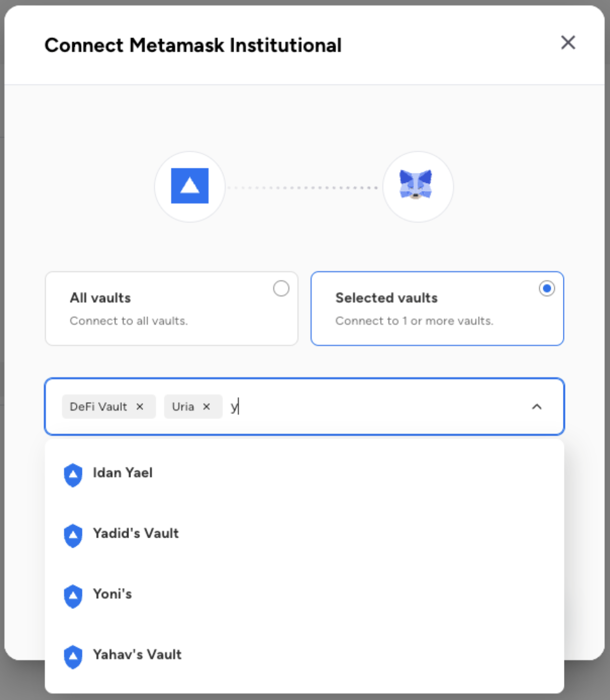This screenshot has height=700, width=610.
Task: Click the DeFi Vault tag label
Action: [99, 407]
